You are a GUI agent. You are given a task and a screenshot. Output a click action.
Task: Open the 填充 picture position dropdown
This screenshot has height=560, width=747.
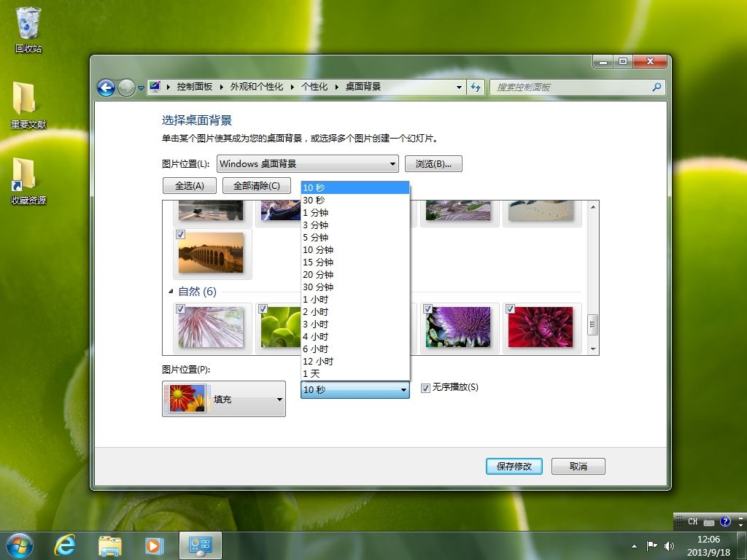[224, 399]
